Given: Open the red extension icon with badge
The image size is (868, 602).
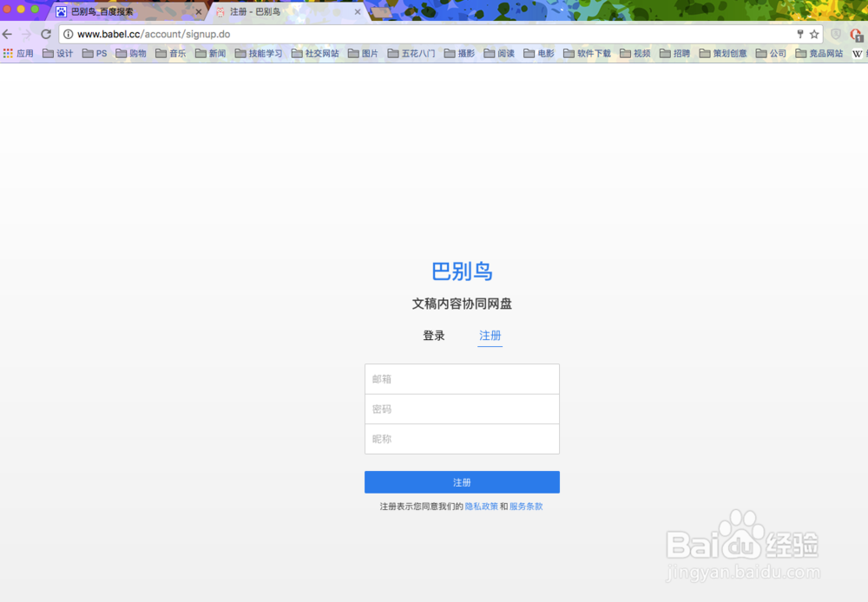Looking at the screenshot, I should point(857,36).
